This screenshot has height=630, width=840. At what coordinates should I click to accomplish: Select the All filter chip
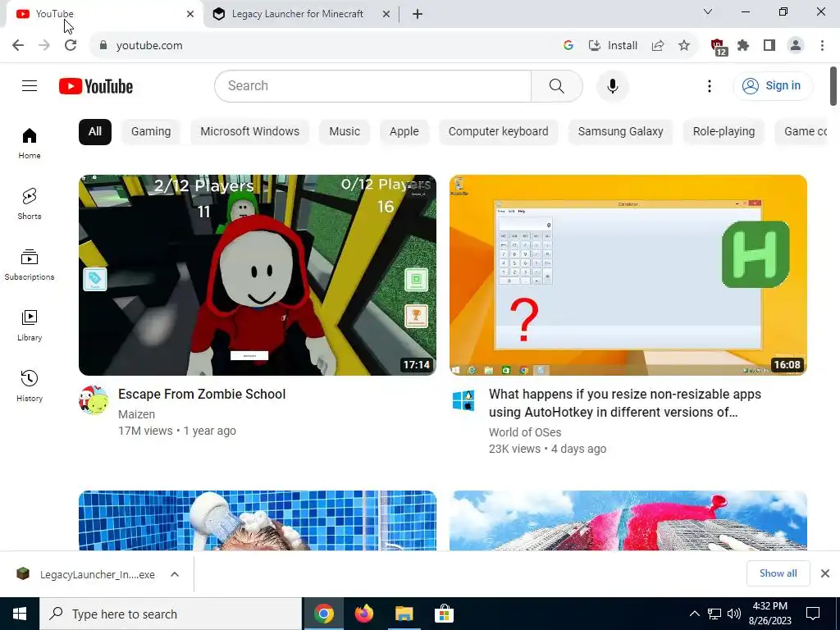pos(95,132)
